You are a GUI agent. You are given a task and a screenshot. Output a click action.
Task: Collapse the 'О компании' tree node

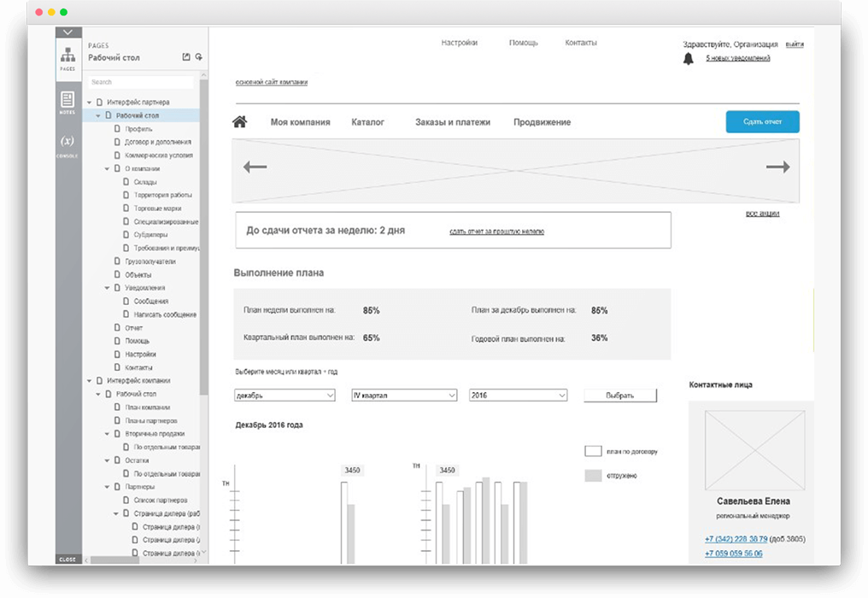[107, 169]
